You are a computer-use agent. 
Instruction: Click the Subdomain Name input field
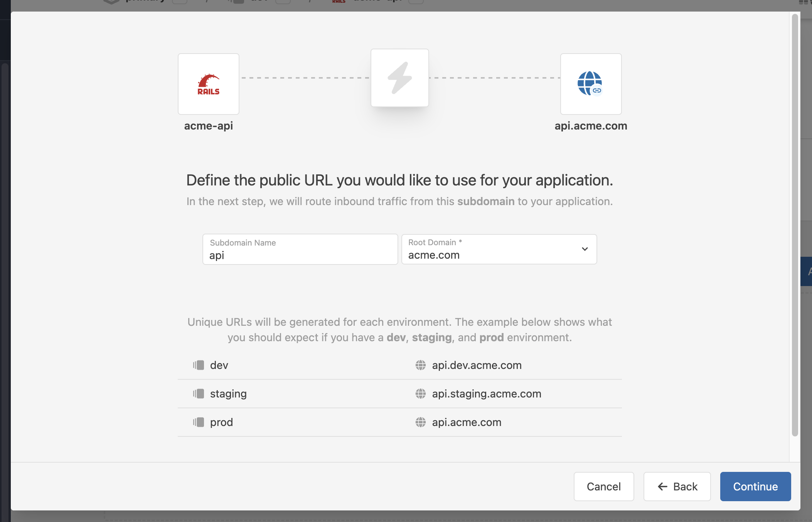300,254
